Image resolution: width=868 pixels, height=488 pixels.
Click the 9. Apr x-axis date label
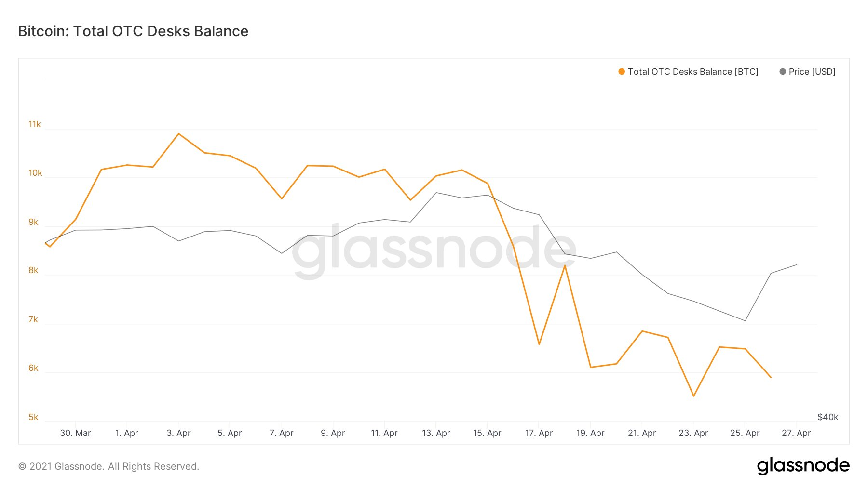tap(333, 433)
